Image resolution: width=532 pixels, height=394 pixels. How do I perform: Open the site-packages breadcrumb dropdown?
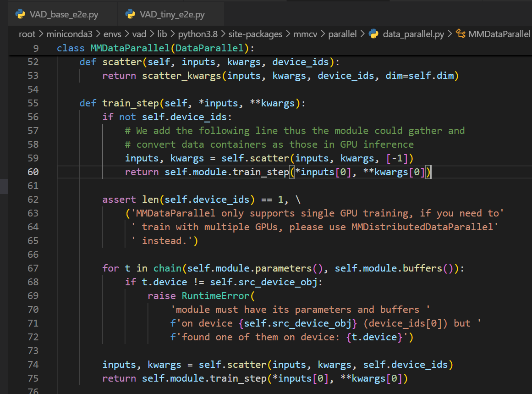(x=254, y=34)
